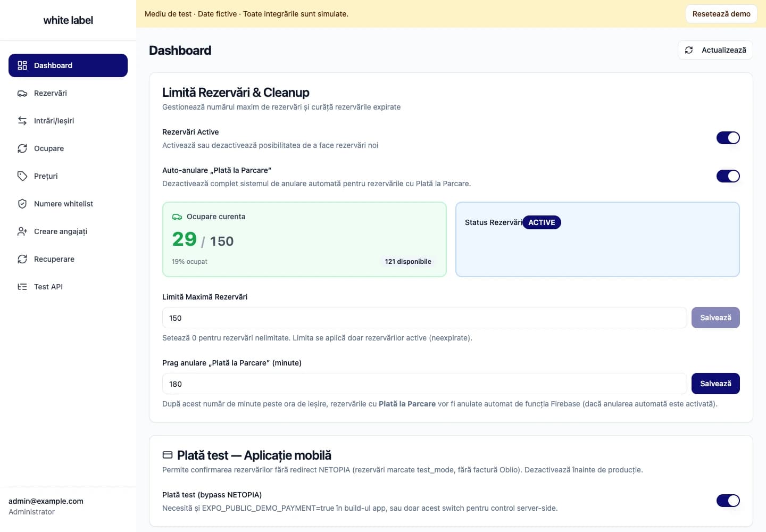Click the Limită Maximă Rezervări input field
The width and height of the screenshot is (766, 532).
click(424, 318)
